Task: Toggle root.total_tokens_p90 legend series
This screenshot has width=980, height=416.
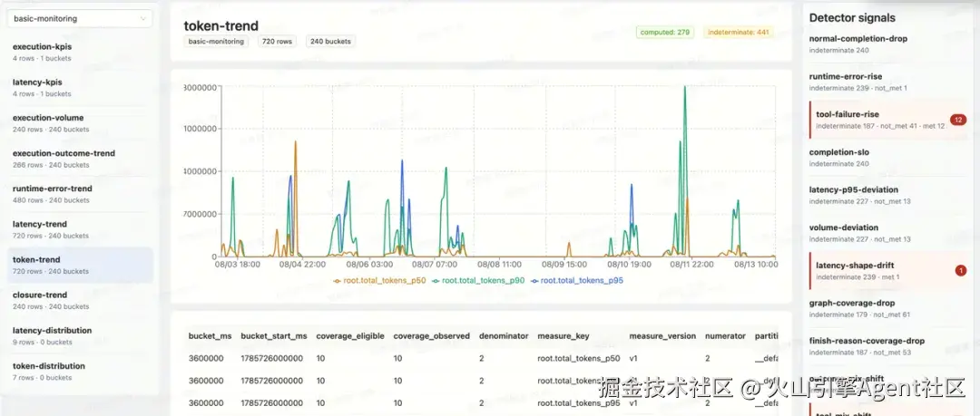Action: [x=478, y=280]
